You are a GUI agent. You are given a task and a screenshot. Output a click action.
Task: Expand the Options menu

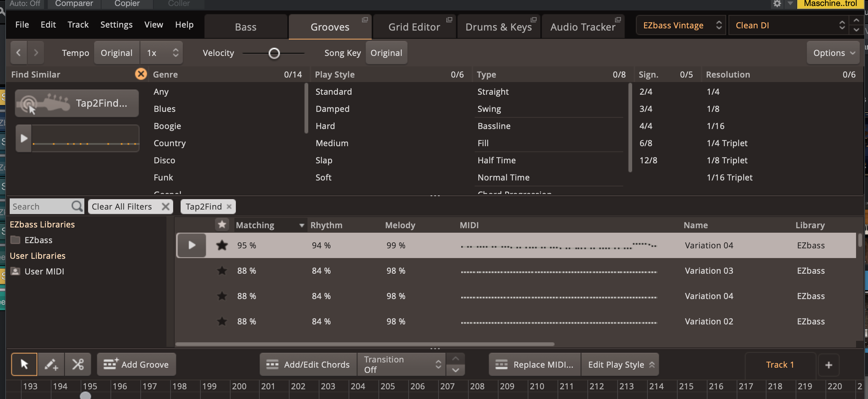coord(833,53)
